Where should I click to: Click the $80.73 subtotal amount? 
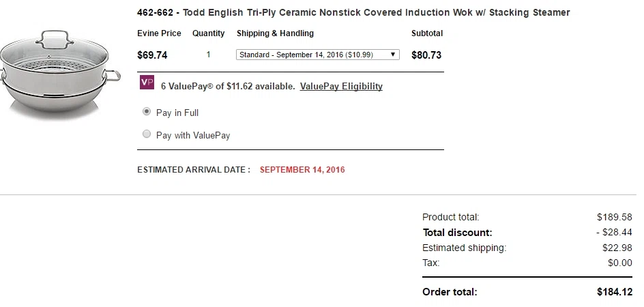point(426,55)
